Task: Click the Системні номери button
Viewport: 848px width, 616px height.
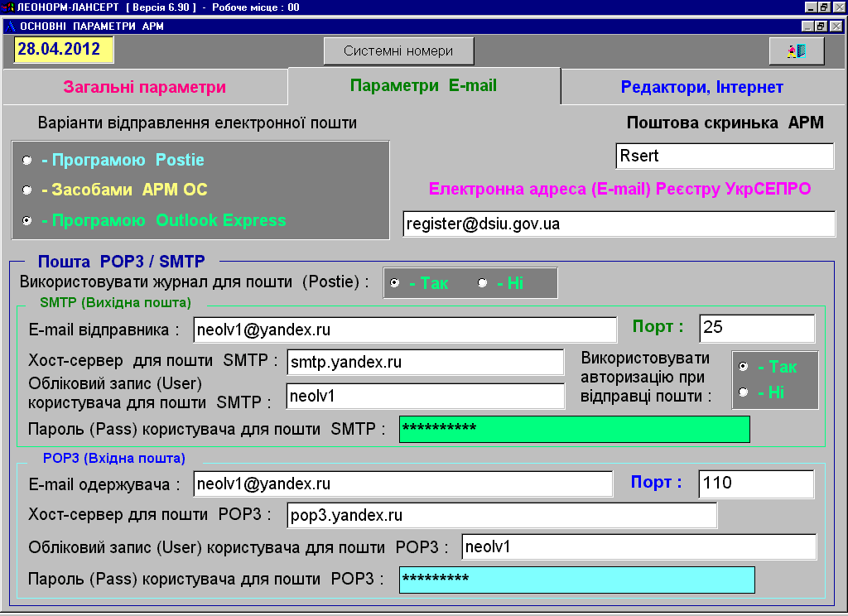Action: point(398,51)
